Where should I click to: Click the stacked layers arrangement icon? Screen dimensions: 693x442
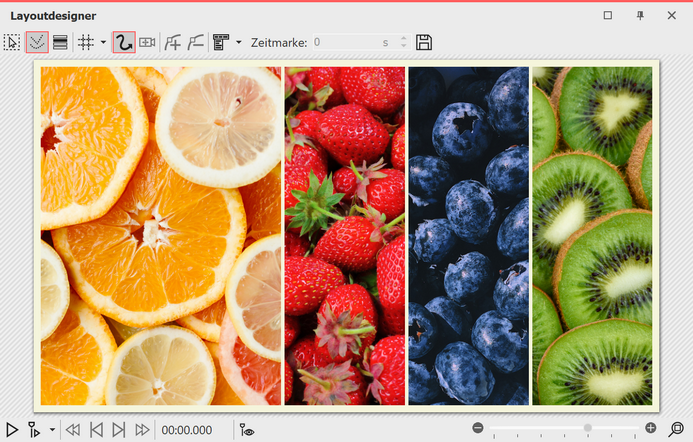pos(60,42)
